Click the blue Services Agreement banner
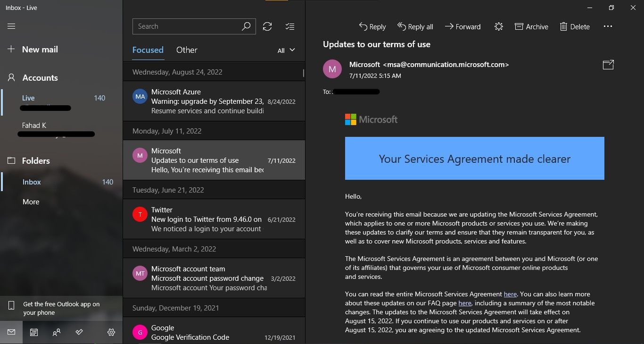 point(475,159)
